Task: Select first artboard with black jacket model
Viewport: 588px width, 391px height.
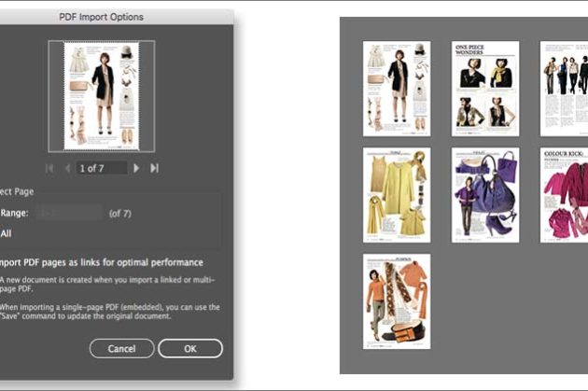Action: 397,89
